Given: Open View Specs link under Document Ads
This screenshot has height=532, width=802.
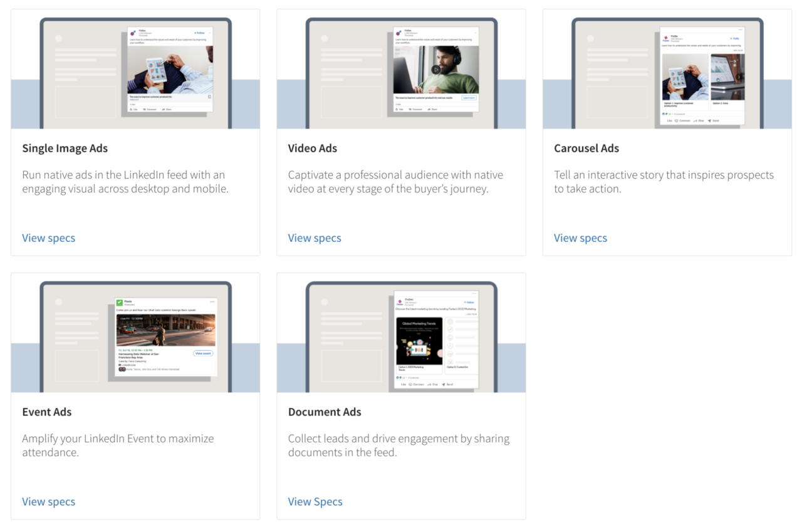Looking at the screenshot, I should 315,502.
